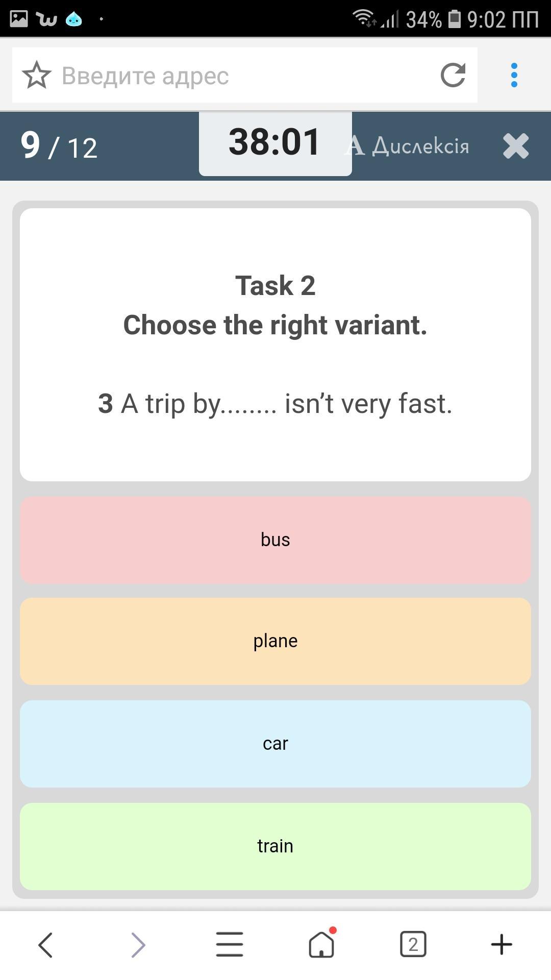Tap the gallery notification icon in status bar
This screenshot has height=980, width=551.
point(19,19)
